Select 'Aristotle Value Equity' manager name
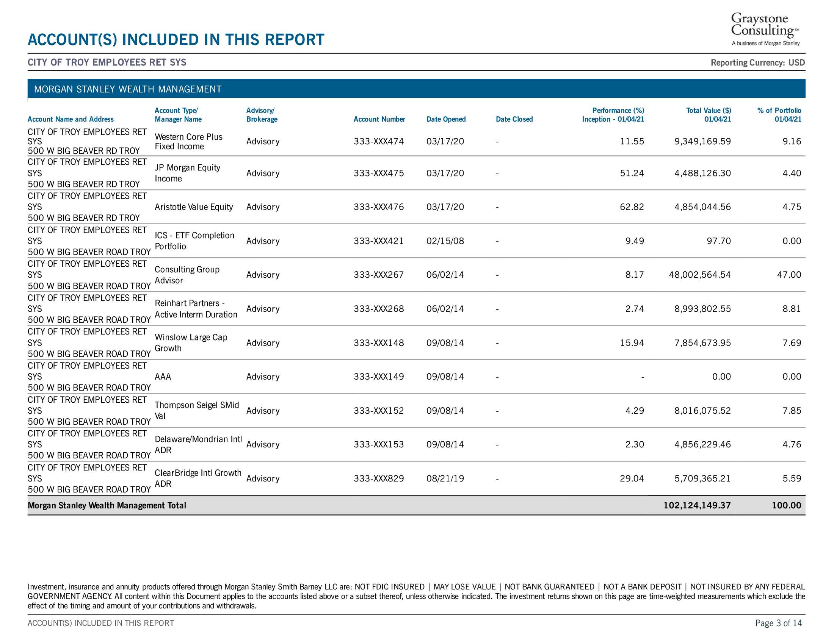 coord(194,207)
